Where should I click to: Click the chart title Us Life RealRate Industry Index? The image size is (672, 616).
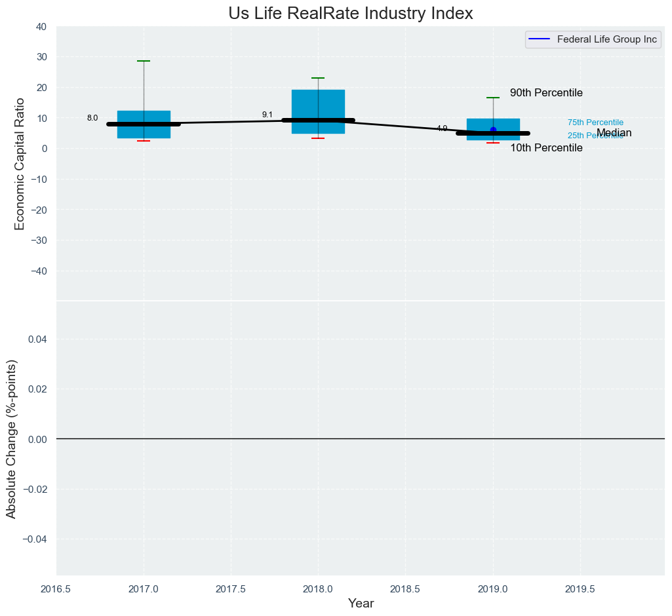tap(351, 14)
